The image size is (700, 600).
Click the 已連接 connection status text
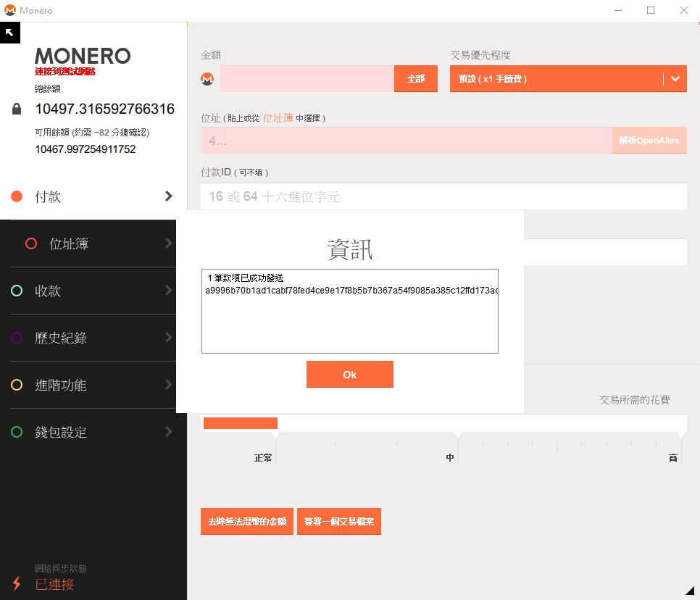pos(54,584)
